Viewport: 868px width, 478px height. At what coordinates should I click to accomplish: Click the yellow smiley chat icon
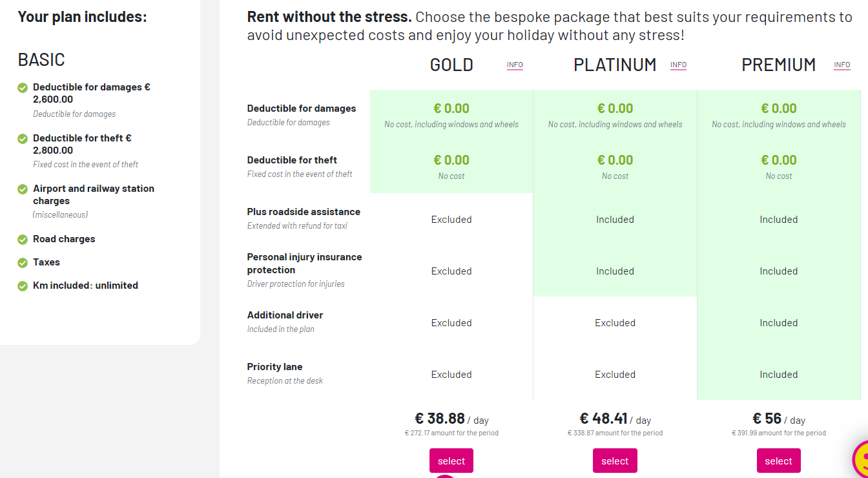pyautogui.click(x=860, y=460)
